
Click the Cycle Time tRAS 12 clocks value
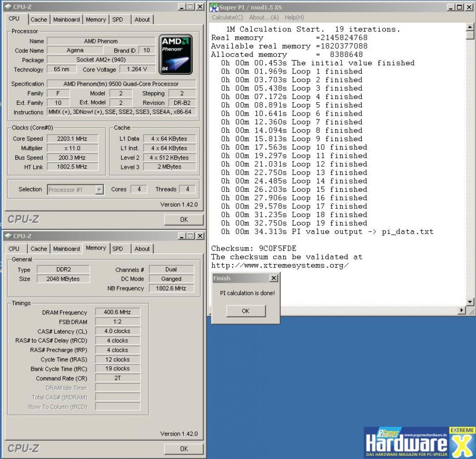117,359
